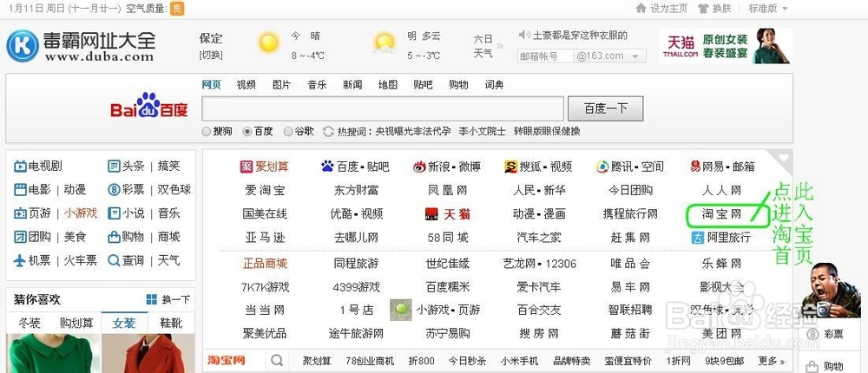The width and height of the screenshot is (868, 373).
Task: Click the 聚划算 red icon
Action: (247, 167)
